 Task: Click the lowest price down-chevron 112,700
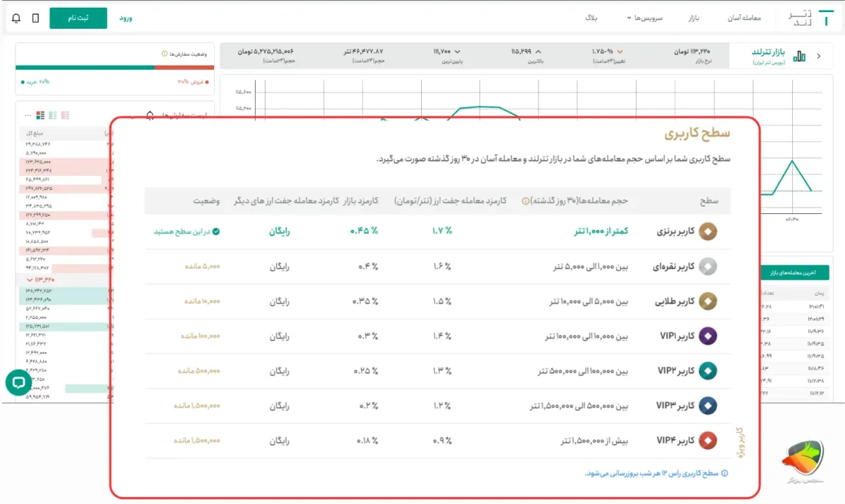click(457, 51)
